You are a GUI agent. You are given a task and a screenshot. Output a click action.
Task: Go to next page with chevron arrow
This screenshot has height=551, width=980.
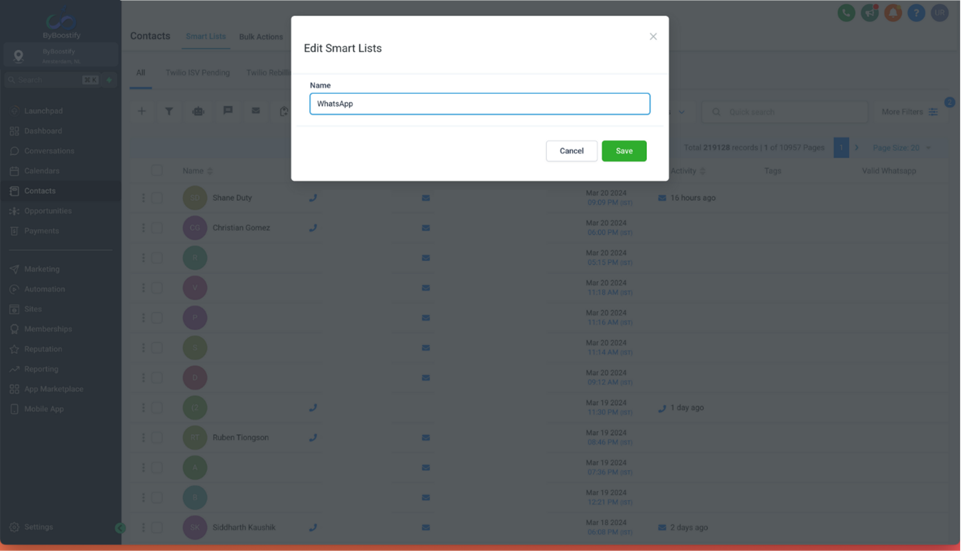(x=857, y=148)
